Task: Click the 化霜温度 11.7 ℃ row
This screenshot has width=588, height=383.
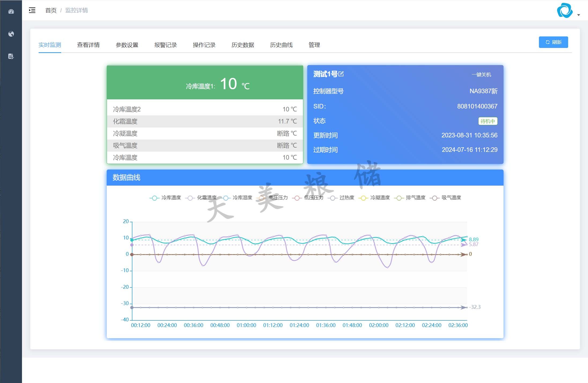Action: pyautogui.click(x=205, y=121)
